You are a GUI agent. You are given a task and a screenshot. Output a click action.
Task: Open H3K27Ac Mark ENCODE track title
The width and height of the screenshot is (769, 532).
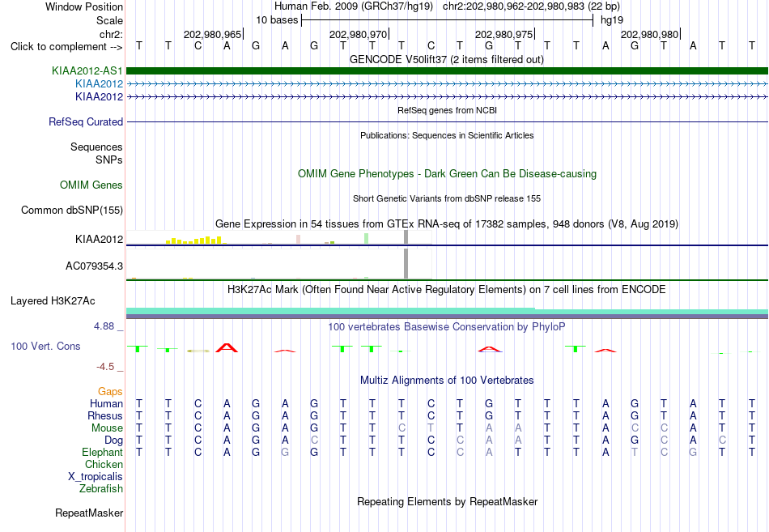pyautogui.click(x=446, y=290)
